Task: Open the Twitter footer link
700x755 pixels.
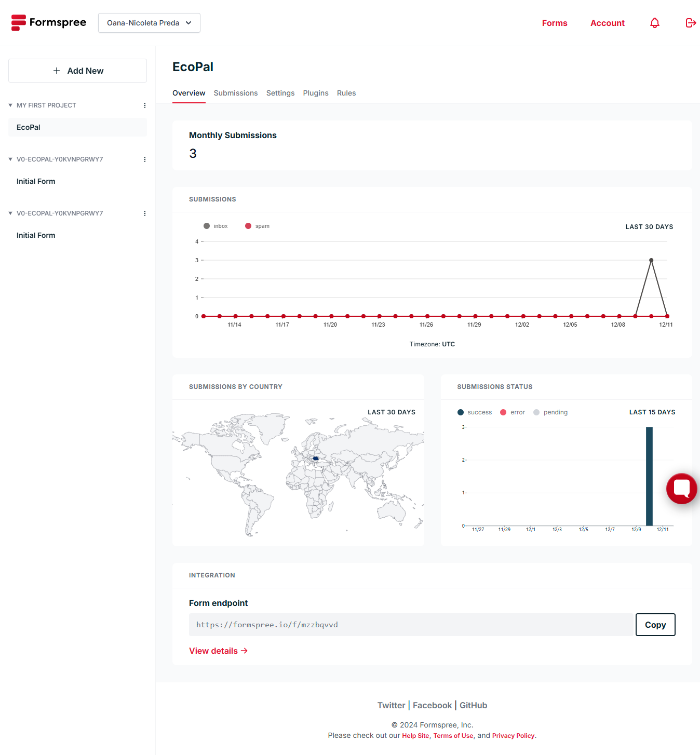Action: click(x=391, y=705)
